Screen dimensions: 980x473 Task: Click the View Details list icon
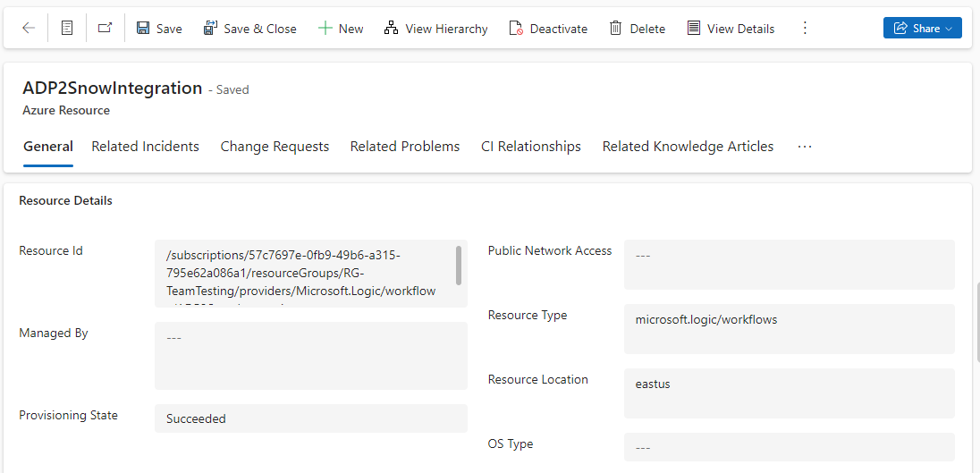tap(693, 28)
